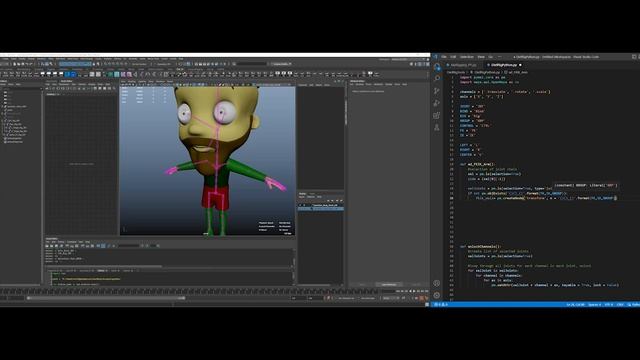The height and width of the screenshot is (360, 640).
Task: Toggle the layout icon in VS Code title bar
Action: [x=634, y=57]
